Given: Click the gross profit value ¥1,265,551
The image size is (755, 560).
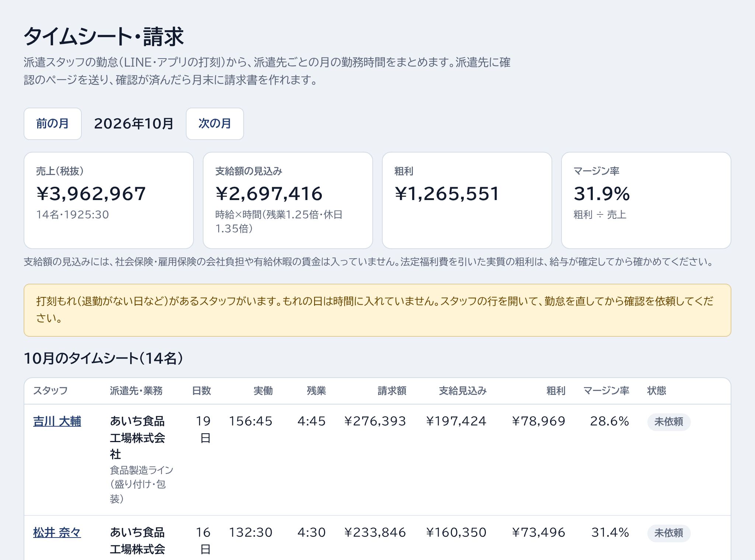Looking at the screenshot, I should [x=447, y=194].
